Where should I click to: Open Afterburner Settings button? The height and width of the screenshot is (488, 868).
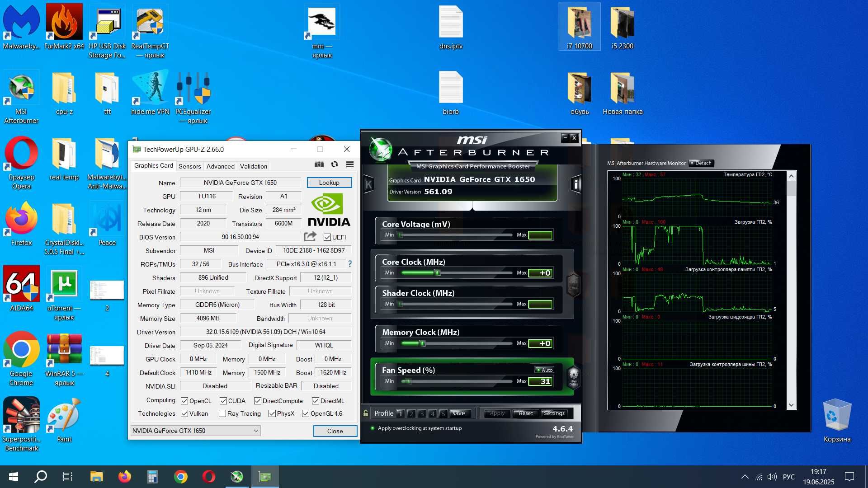[x=554, y=413]
